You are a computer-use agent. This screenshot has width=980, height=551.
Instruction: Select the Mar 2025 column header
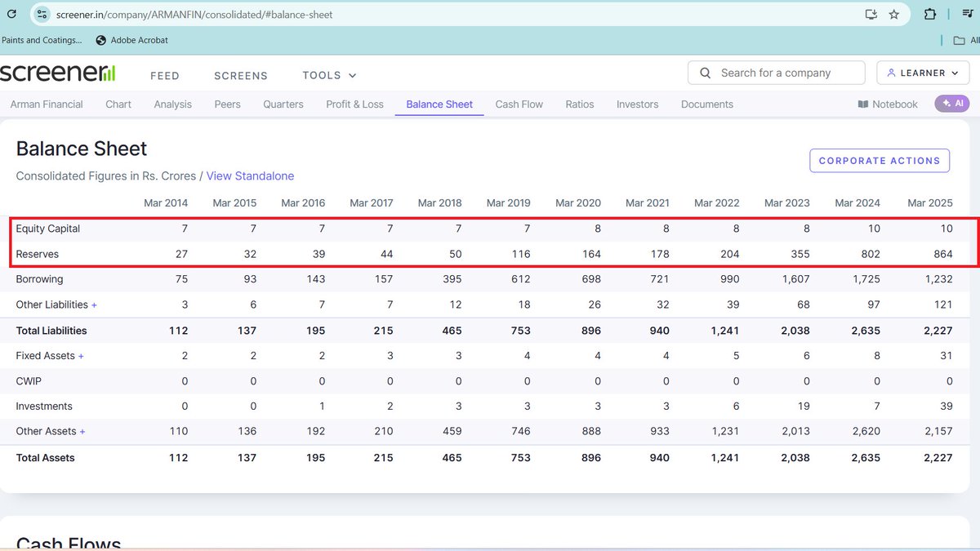(930, 203)
